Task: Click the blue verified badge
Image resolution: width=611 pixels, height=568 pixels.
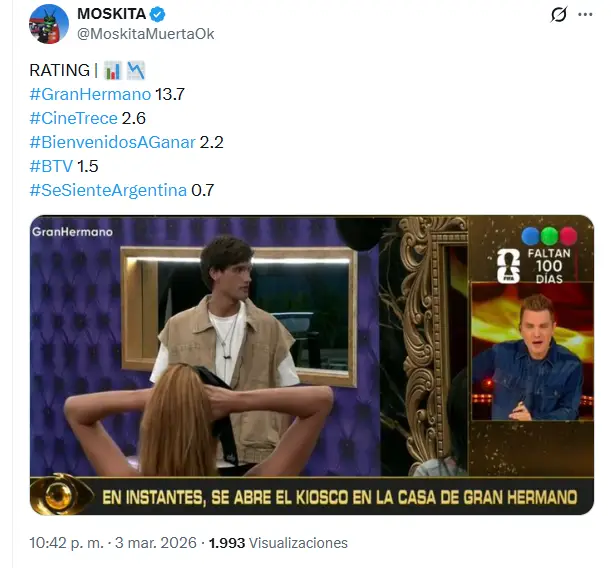Action: tap(157, 14)
